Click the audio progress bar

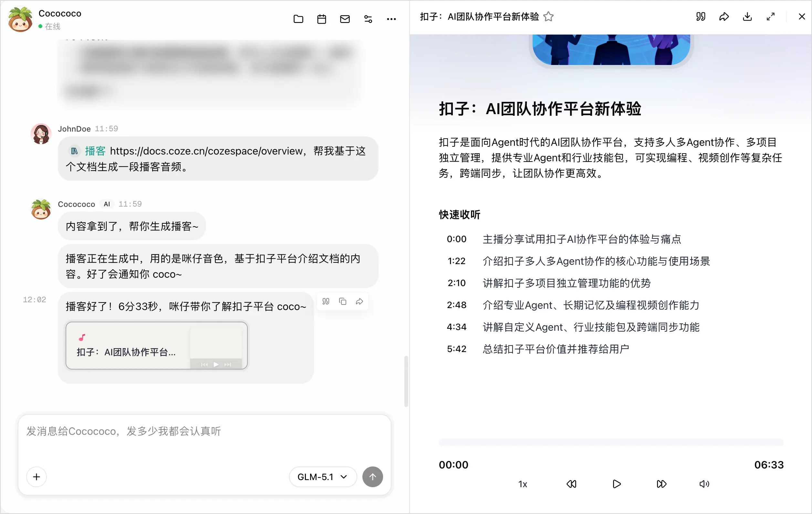pyautogui.click(x=611, y=442)
